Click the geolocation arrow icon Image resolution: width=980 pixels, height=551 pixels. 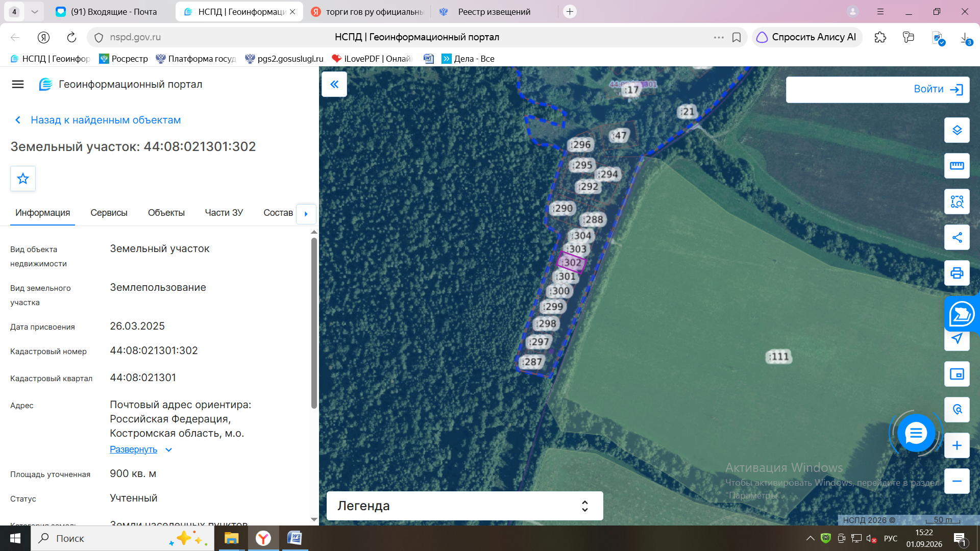[x=957, y=339]
